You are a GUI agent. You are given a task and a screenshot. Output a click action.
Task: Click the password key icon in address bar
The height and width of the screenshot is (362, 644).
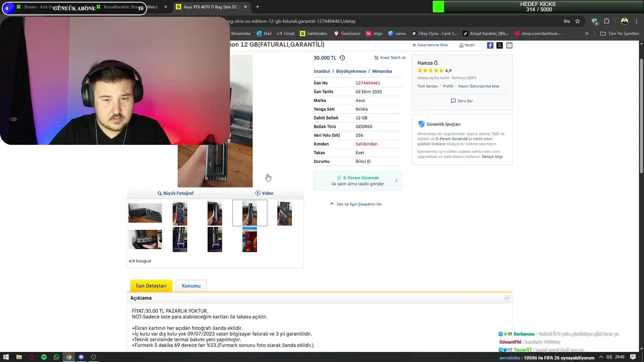click(x=567, y=21)
